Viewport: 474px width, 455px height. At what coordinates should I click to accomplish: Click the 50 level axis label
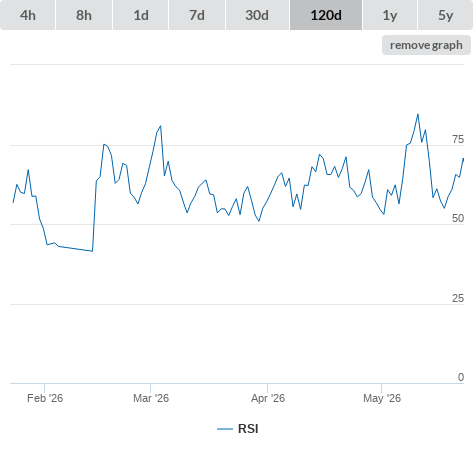[458, 218]
